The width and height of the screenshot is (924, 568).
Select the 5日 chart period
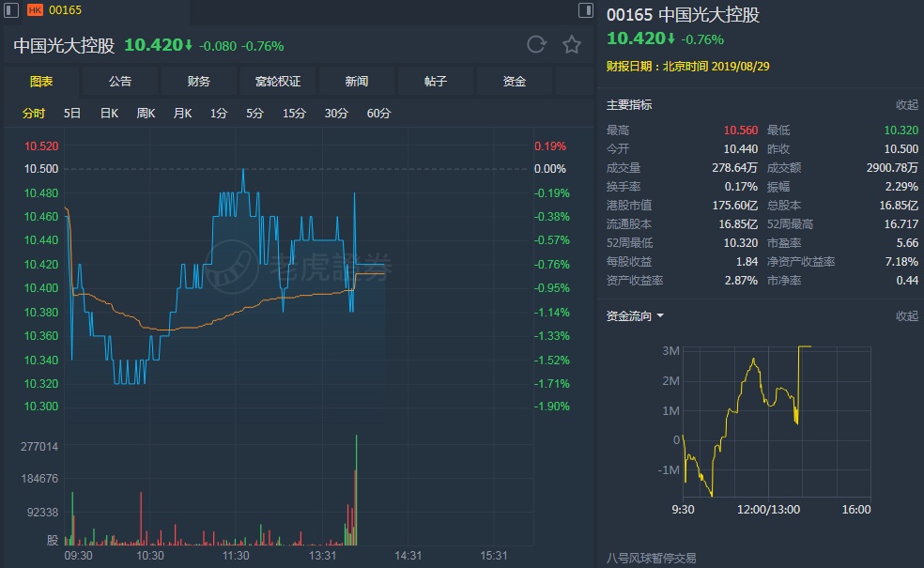72,113
